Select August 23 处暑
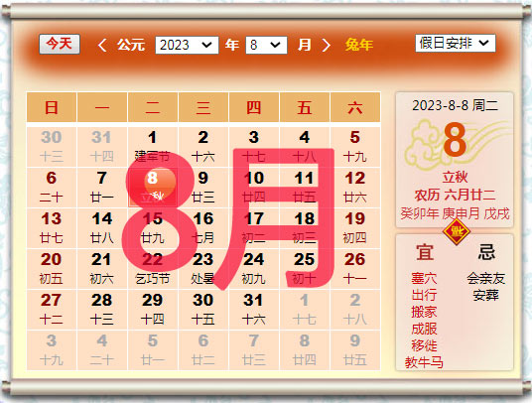This screenshot has width=532, height=403. tap(203, 269)
